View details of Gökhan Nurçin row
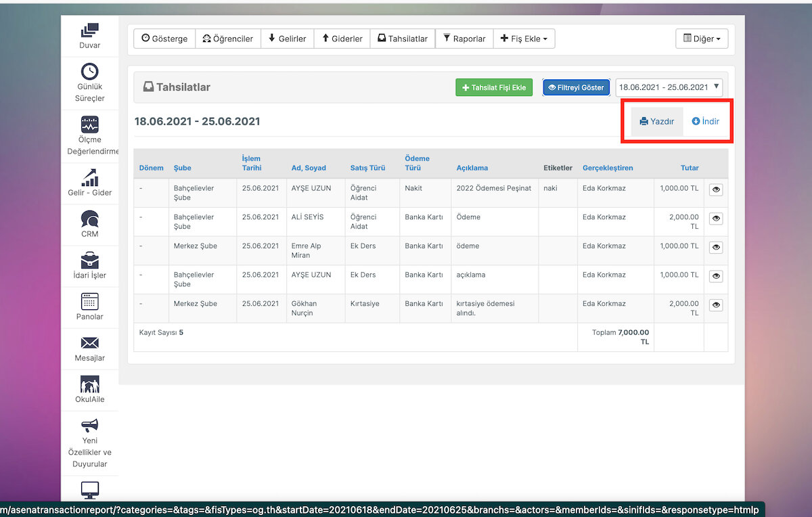 pyautogui.click(x=716, y=305)
